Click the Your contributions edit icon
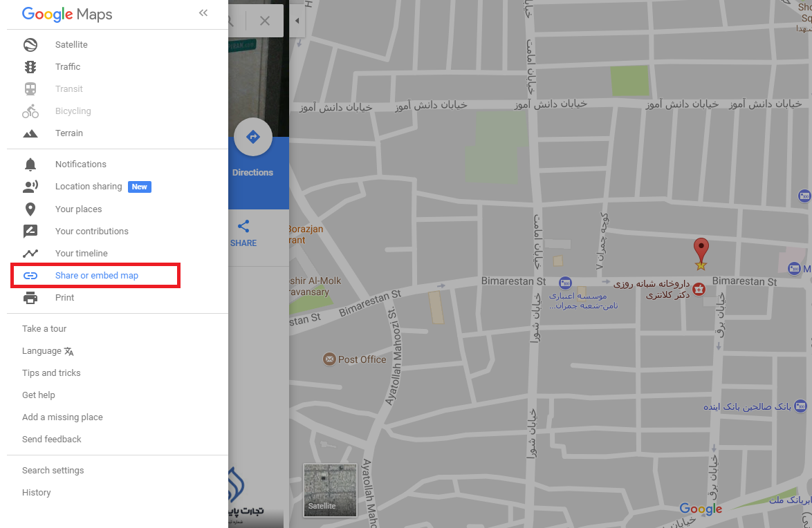 (x=30, y=232)
